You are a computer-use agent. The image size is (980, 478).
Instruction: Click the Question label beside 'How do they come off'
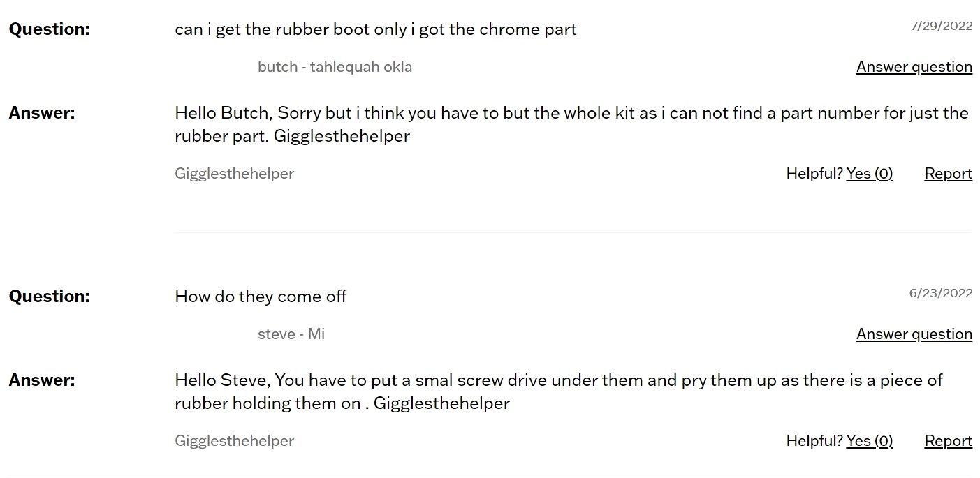click(x=49, y=297)
